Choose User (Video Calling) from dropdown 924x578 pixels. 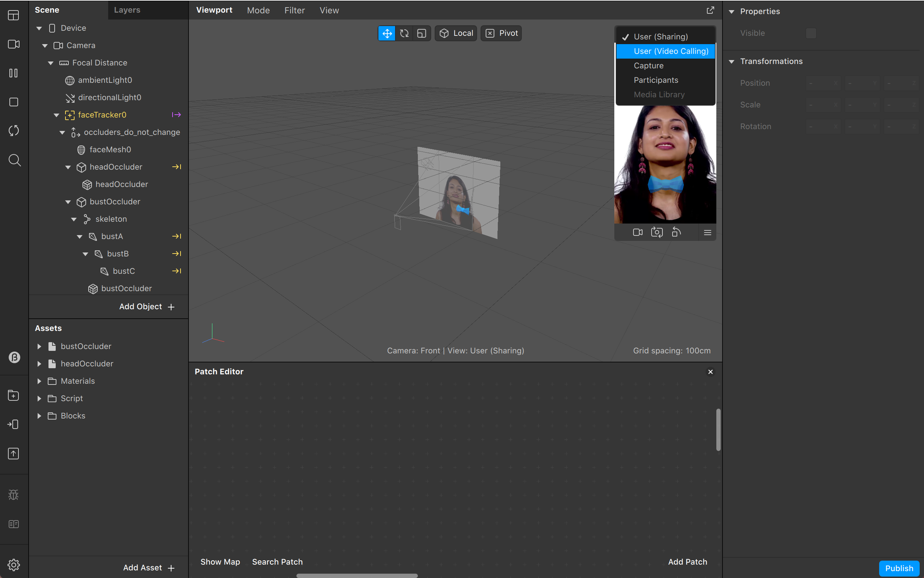click(x=670, y=51)
